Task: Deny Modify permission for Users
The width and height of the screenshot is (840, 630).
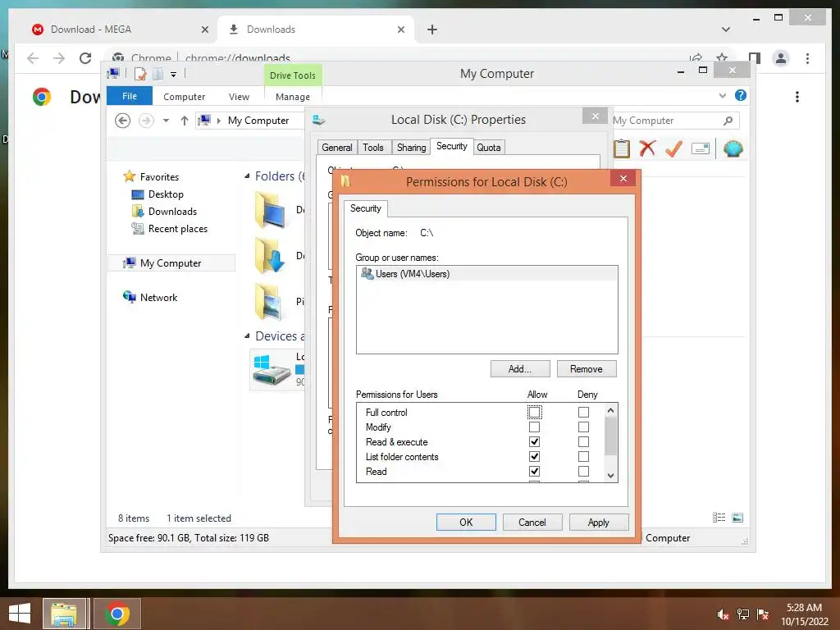Action: 583,427
